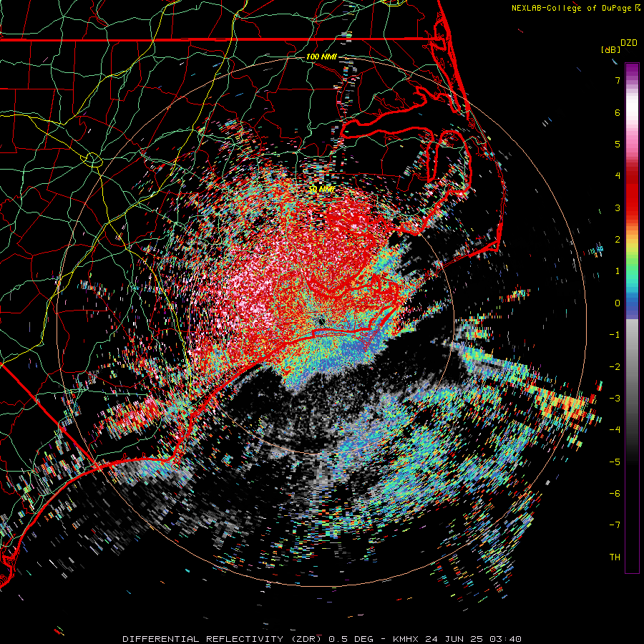The width and height of the screenshot is (644, 644).
Task: Click the -2 value on the color scale
Action: pyautogui.click(x=615, y=367)
